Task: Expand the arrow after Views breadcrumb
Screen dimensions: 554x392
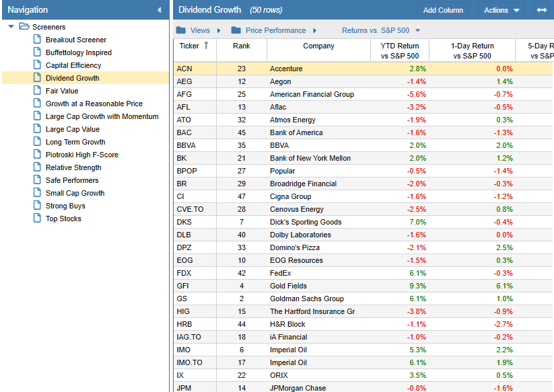Action: 218,30
